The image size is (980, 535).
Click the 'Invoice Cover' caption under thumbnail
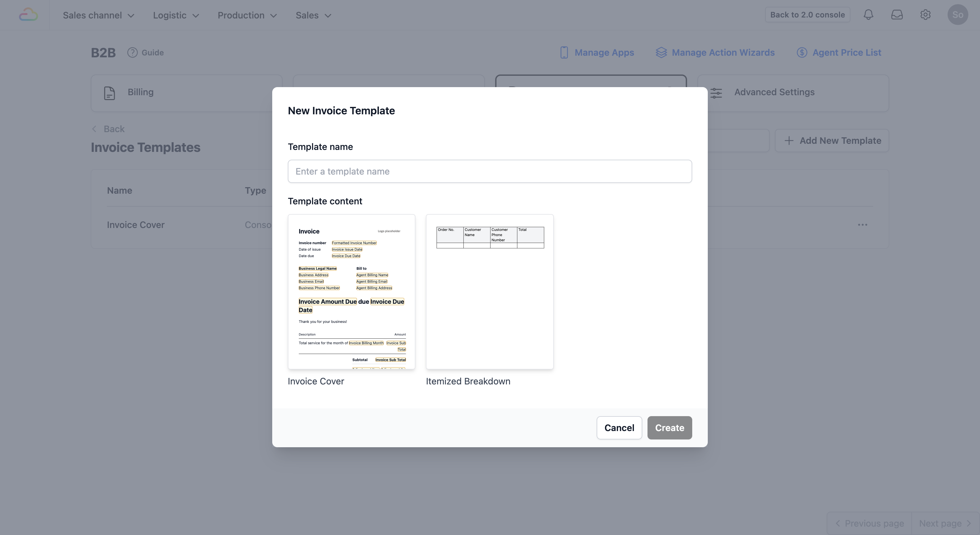(x=316, y=381)
